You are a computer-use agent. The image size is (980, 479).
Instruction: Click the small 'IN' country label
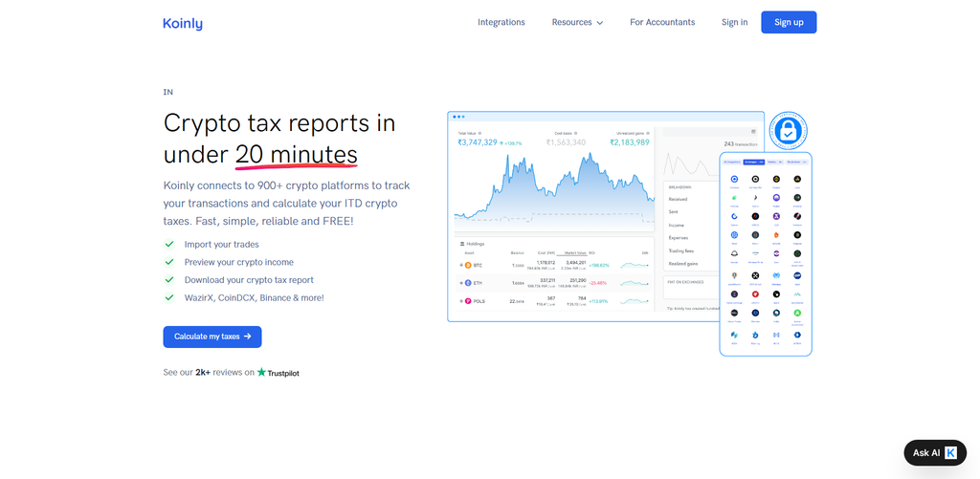tap(168, 92)
